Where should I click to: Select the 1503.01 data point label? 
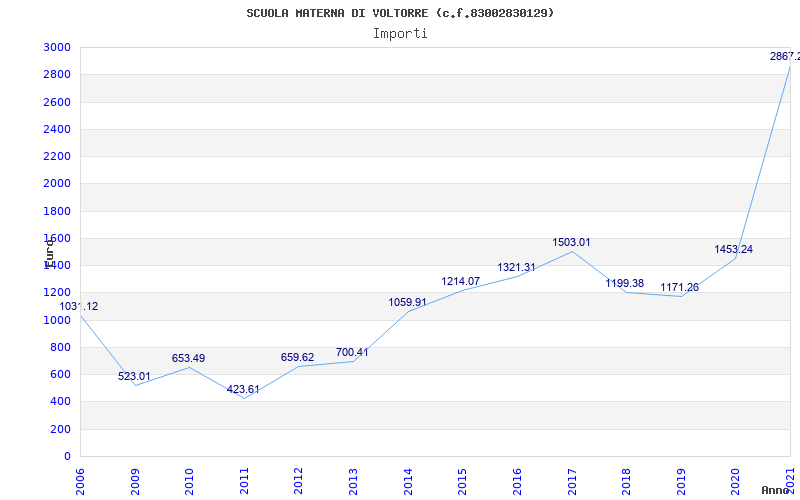[x=571, y=242]
